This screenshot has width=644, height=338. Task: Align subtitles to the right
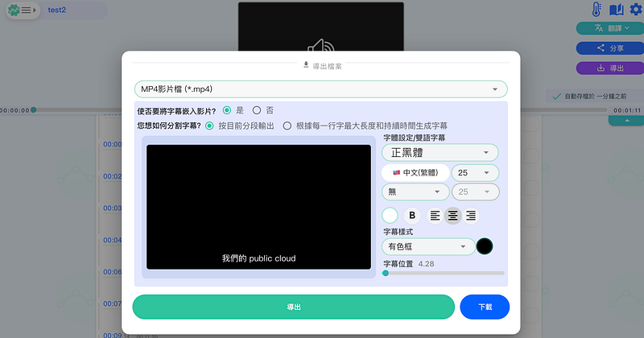(471, 216)
